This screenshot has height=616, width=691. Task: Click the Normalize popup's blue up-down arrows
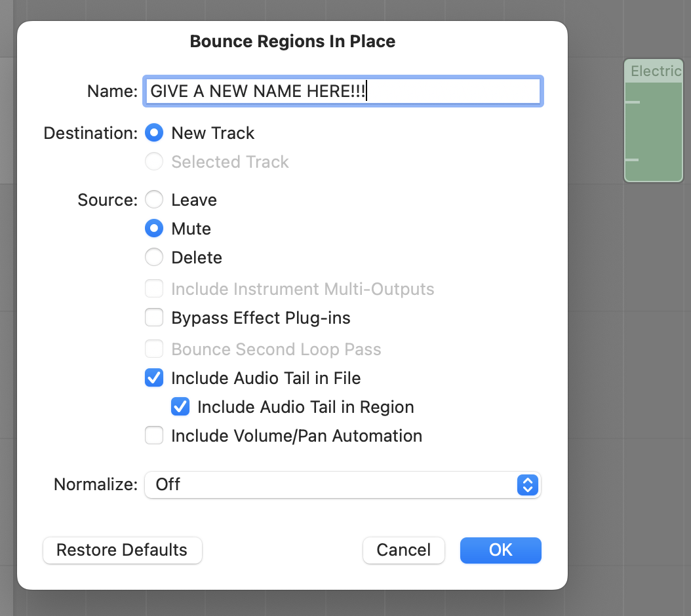[x=527, y=485]
